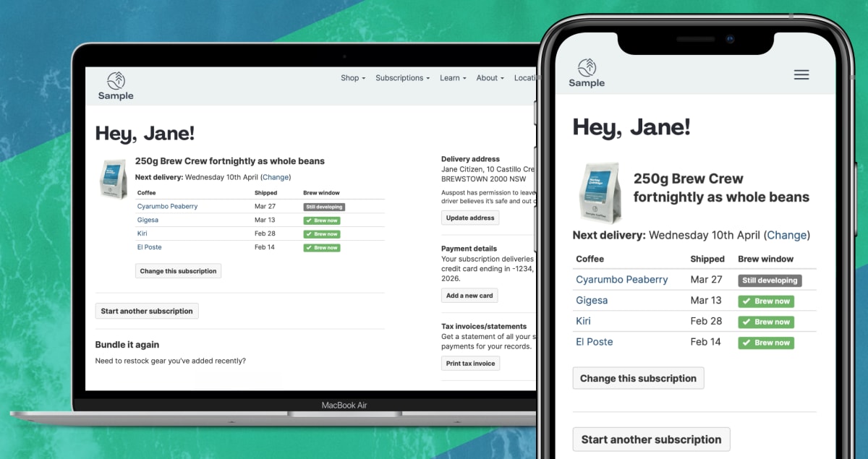
Task: Click Start another subscription on the phone
Action: 651,439
